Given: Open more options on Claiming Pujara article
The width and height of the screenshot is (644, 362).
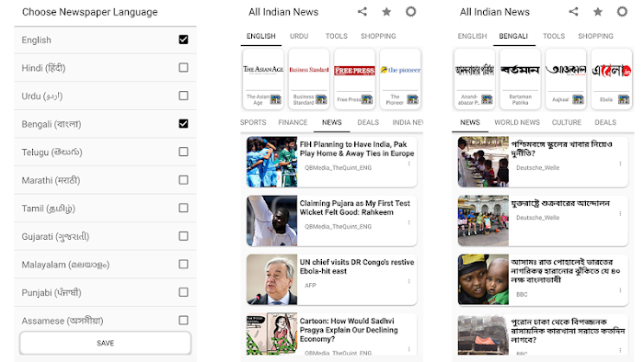Looking at the screenshot, I should point(409,222).
